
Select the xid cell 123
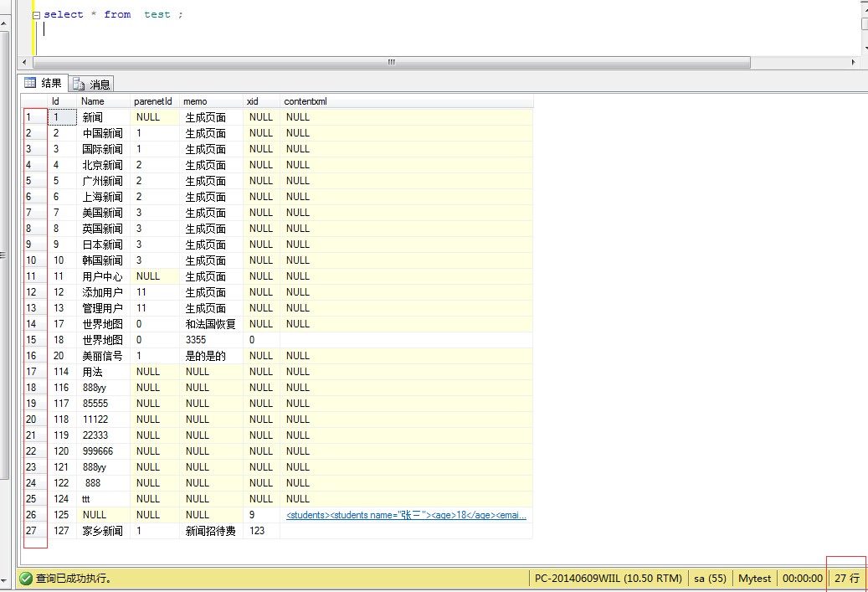[261, 531]
